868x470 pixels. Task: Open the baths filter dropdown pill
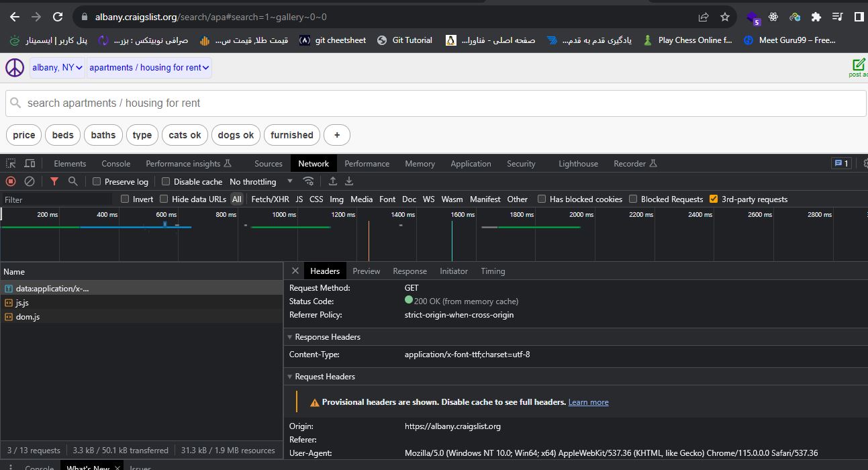[103, 135]
